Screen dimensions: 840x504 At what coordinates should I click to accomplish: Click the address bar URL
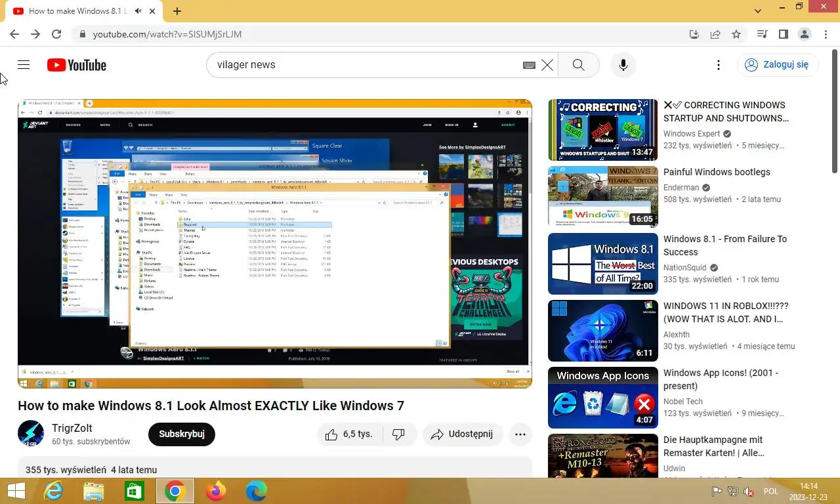(167, 34)
